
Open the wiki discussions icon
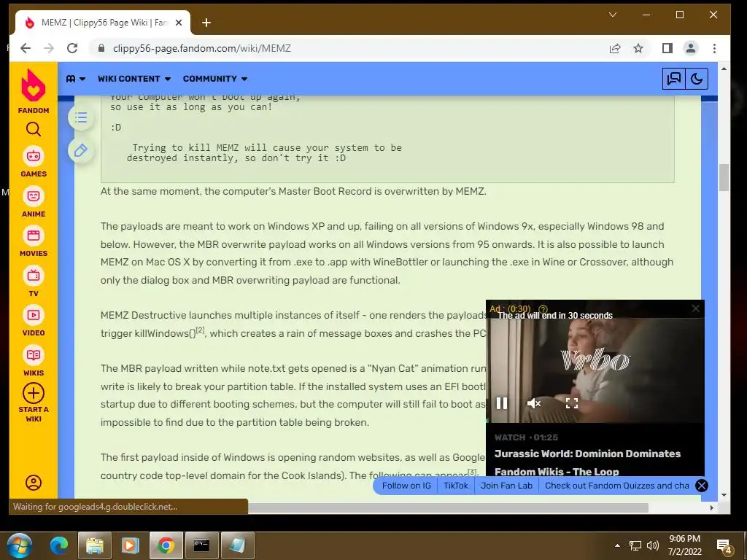(673, 79)
